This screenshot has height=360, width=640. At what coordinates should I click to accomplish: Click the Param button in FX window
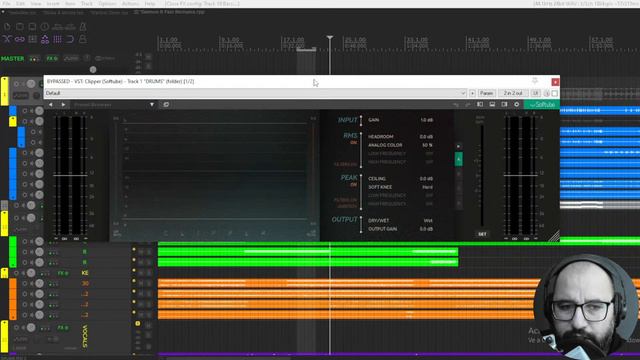487,93
